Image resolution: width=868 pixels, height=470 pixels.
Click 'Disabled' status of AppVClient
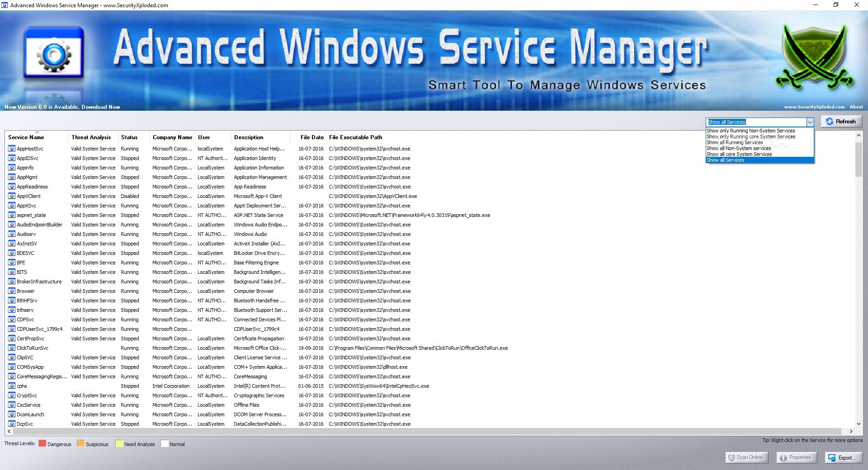(130, 196)
